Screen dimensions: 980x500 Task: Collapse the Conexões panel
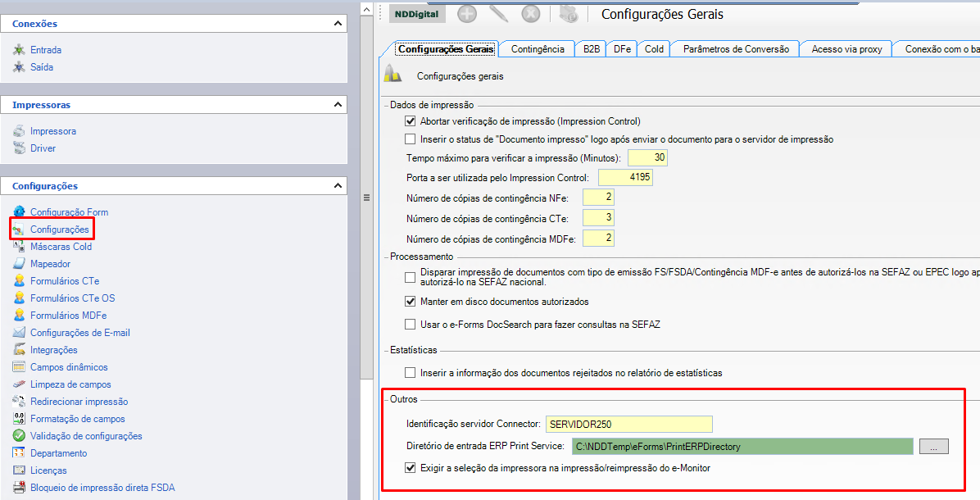click(x=338, y=25)
